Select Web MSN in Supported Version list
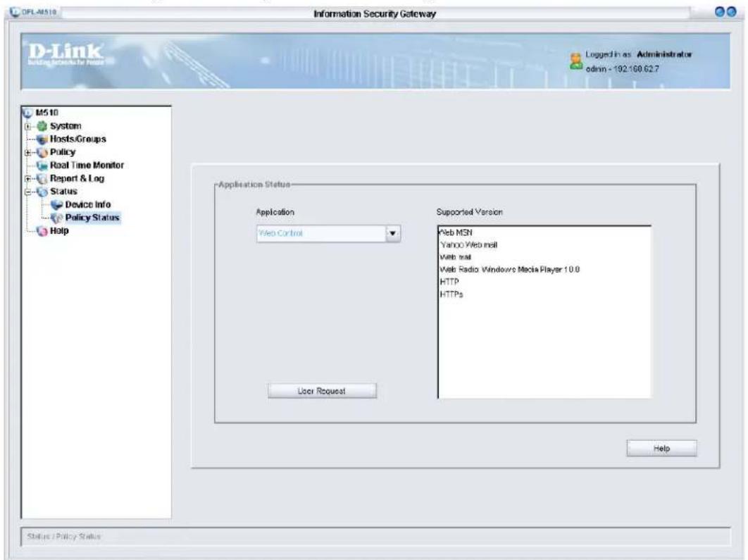 pyautogui.click(x=456, y=232)
